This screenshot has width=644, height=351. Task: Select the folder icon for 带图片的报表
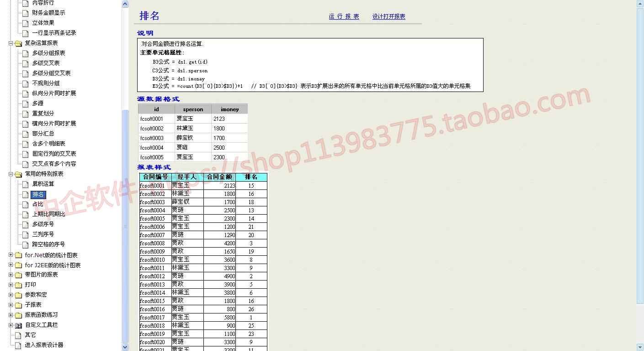[18, 275]
